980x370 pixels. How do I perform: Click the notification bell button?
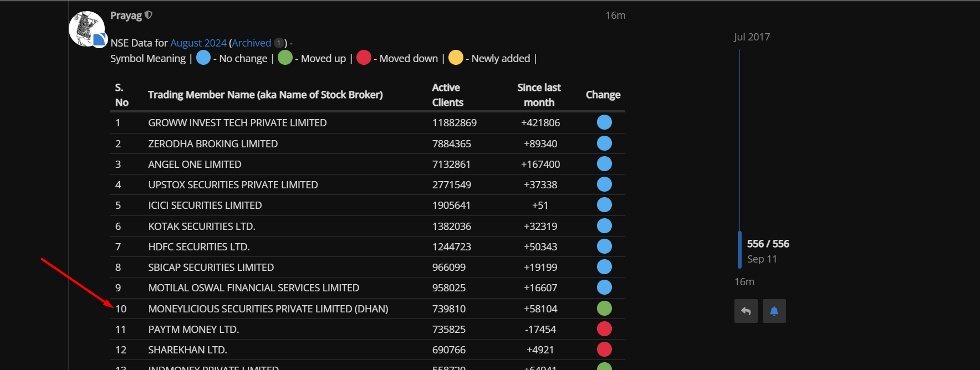pos(774,311)
